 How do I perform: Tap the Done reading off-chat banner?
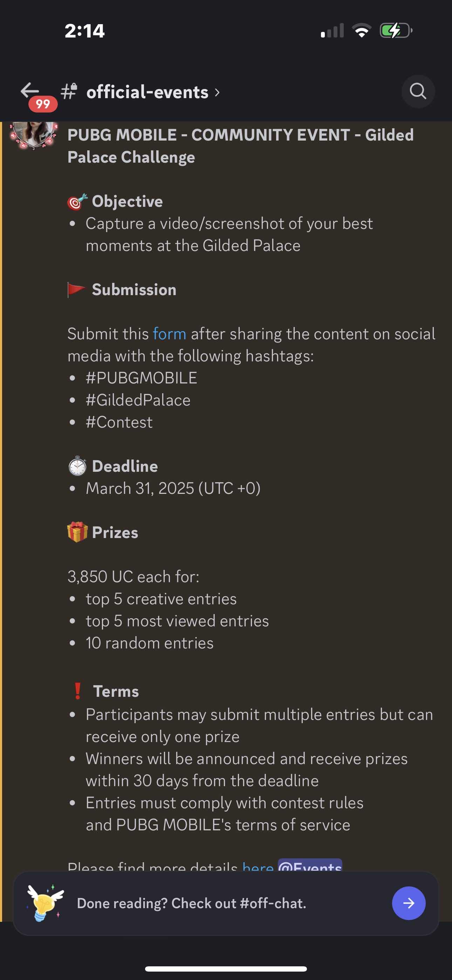[191, 903]
